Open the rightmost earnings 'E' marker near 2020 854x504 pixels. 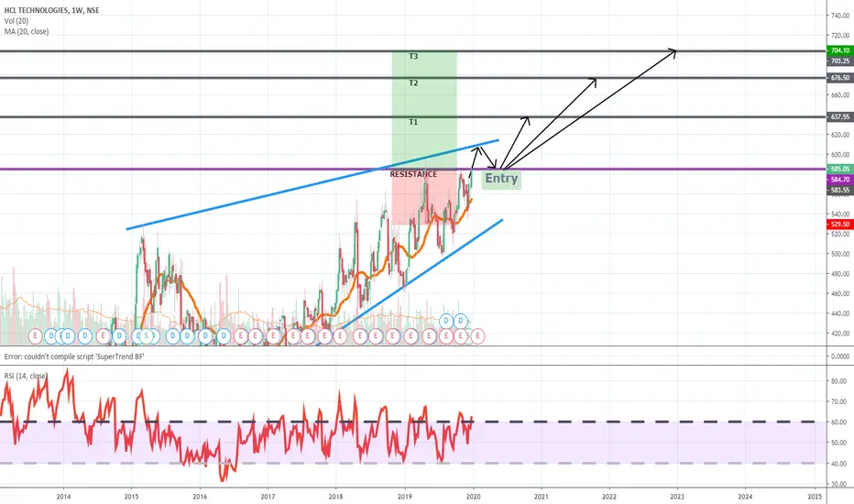[477, 336]
